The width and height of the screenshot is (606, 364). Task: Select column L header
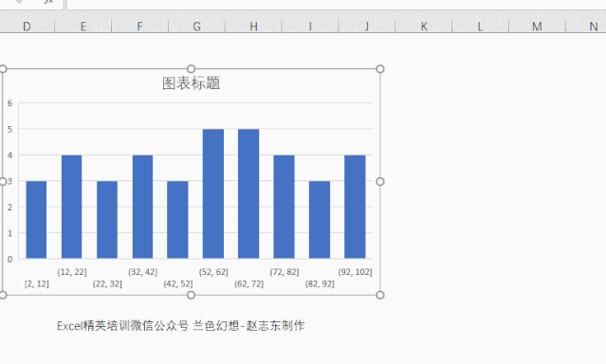481,27
